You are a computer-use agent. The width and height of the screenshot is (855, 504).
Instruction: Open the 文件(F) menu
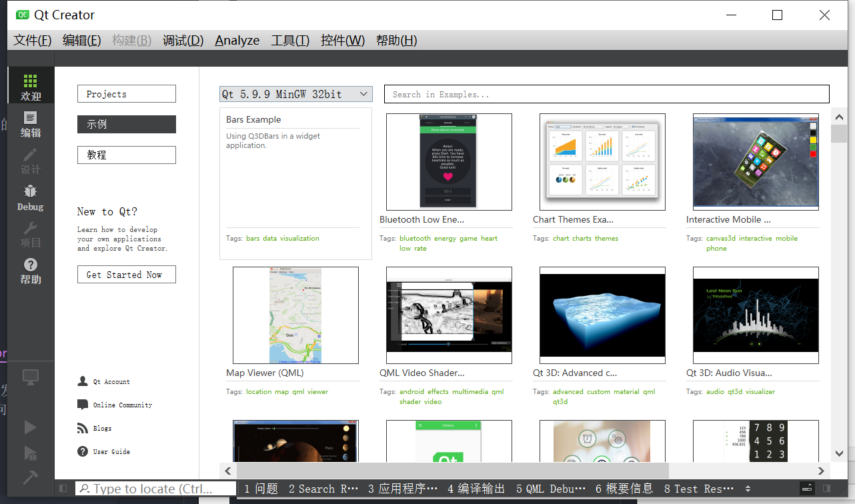(33, 40)
